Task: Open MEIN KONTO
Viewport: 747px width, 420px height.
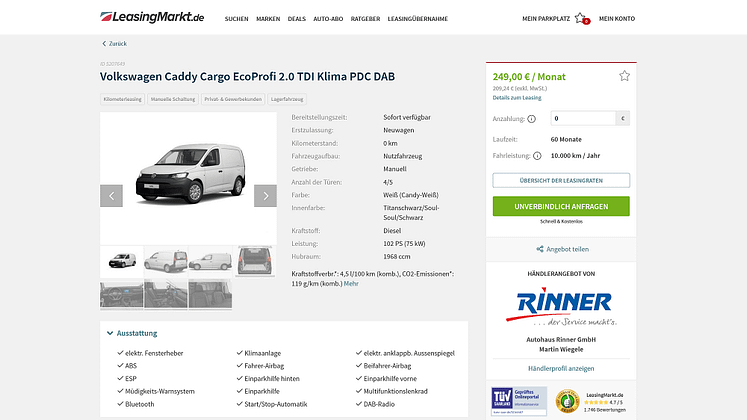Action: [617, 19]
